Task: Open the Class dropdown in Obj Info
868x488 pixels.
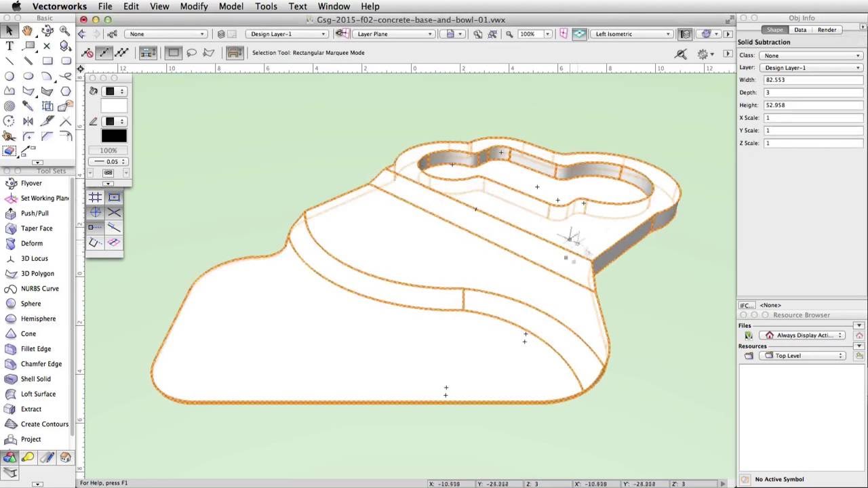Action: point(811,56)
